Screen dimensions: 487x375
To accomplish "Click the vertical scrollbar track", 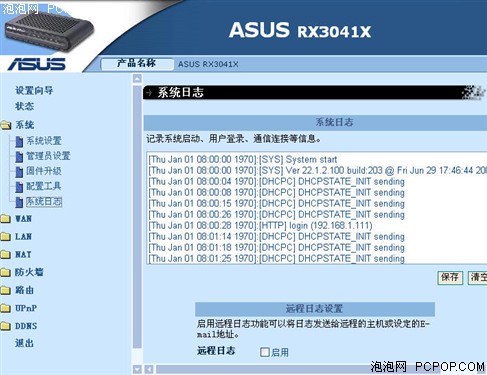I will tap(137, 217).
